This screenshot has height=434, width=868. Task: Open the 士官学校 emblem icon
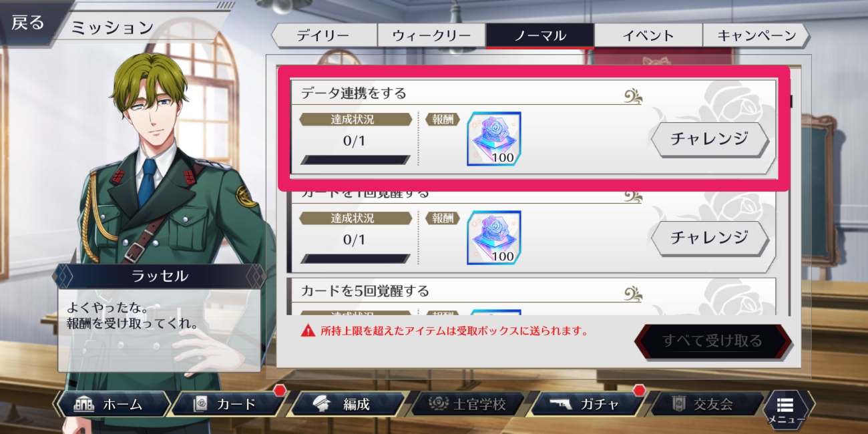click(x=437, y=404)
